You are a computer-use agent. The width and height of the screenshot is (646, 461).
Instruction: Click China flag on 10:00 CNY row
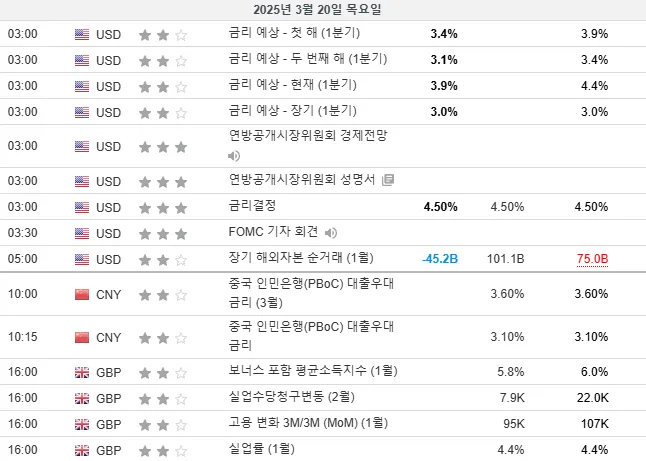pyautogui.click(x=82, y=294)
